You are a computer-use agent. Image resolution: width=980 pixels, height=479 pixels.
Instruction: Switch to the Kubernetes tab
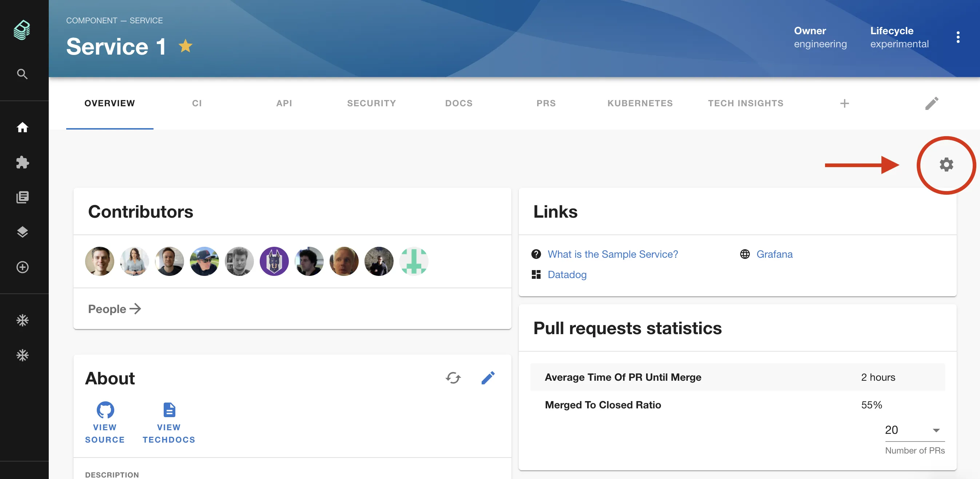click(640, 103)
